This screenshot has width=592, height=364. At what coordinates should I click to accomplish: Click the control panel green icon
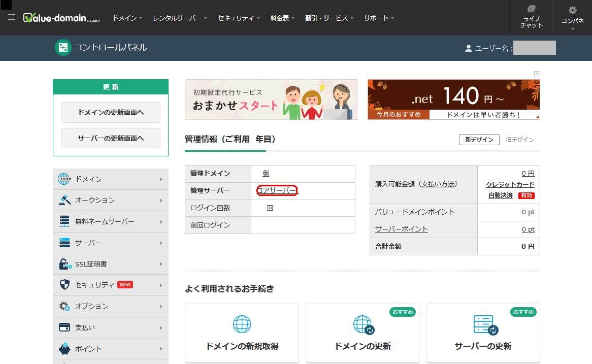click(63, 47)
